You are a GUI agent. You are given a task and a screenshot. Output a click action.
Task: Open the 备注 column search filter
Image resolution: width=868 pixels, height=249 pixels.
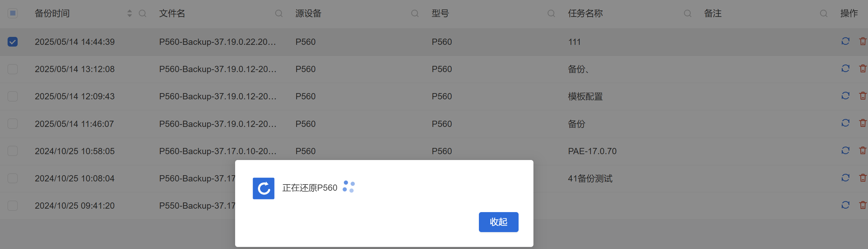click(x=823, y=13)
